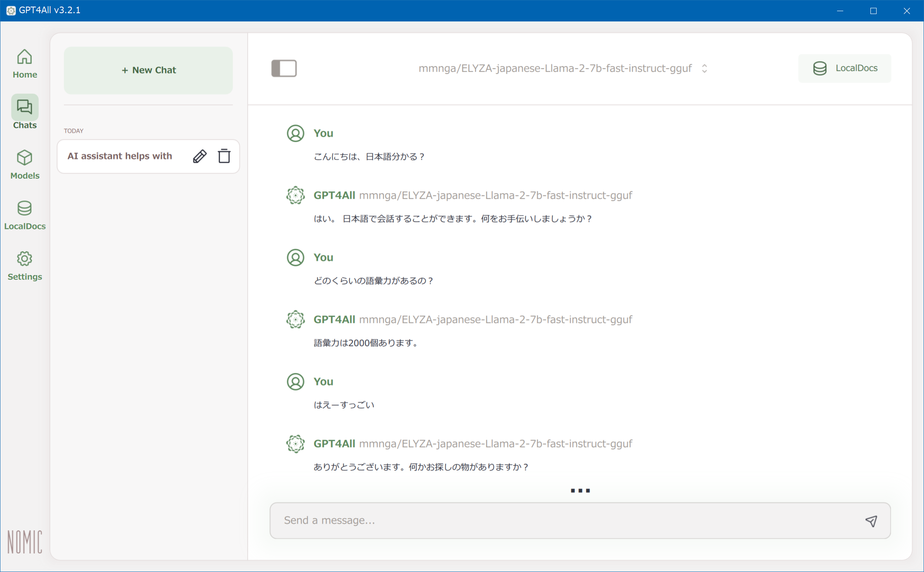This screenshot has width=924, height=572.
Task: Toggle the model enable switch
Action: pos(283,67)
